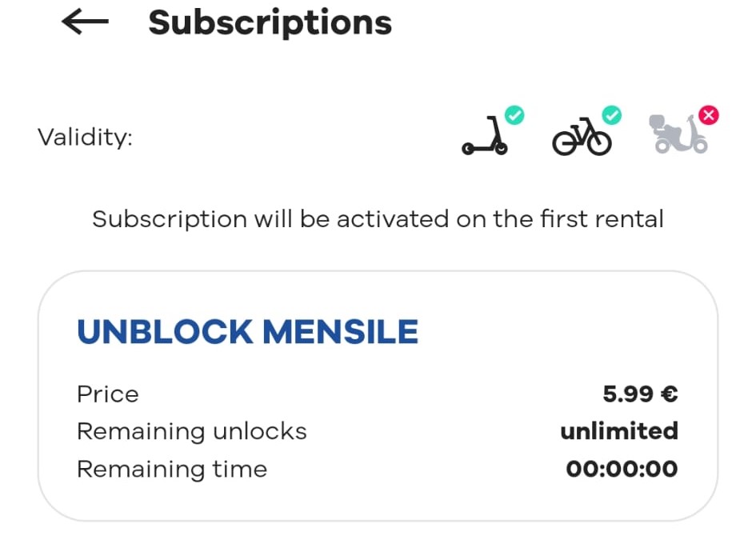756x536 pixels.
Task: Tap the Remaining time label
Action: [172, 469]
